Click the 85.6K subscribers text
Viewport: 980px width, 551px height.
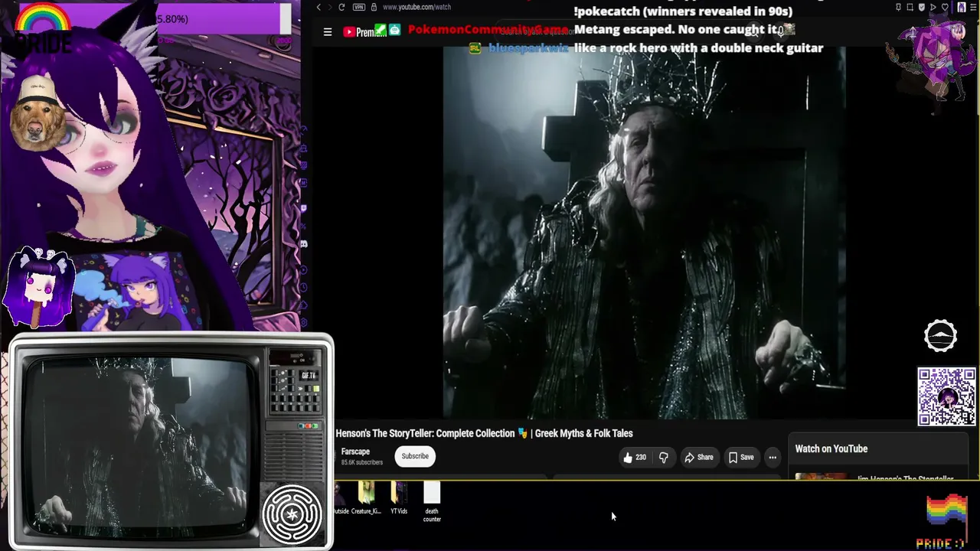point(362,463)
